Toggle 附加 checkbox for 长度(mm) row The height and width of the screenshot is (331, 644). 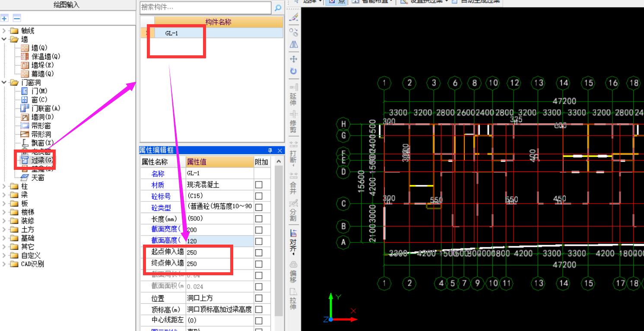pos(259,218)
